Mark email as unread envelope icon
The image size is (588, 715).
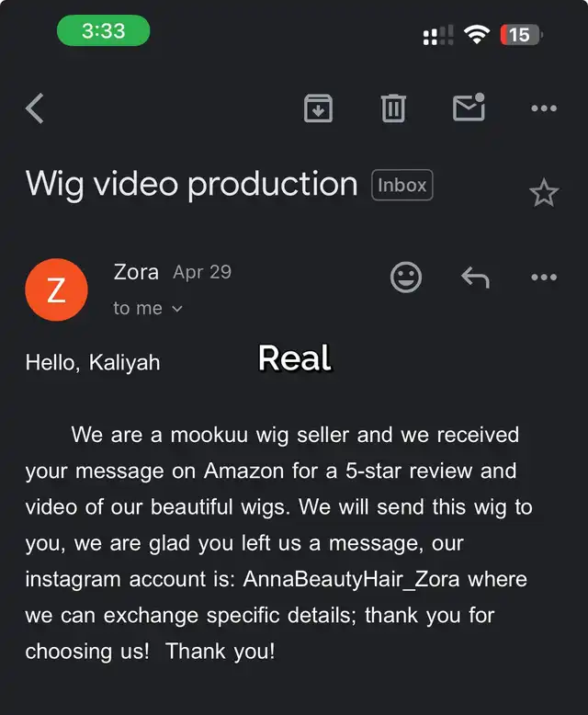pos(469,108)
